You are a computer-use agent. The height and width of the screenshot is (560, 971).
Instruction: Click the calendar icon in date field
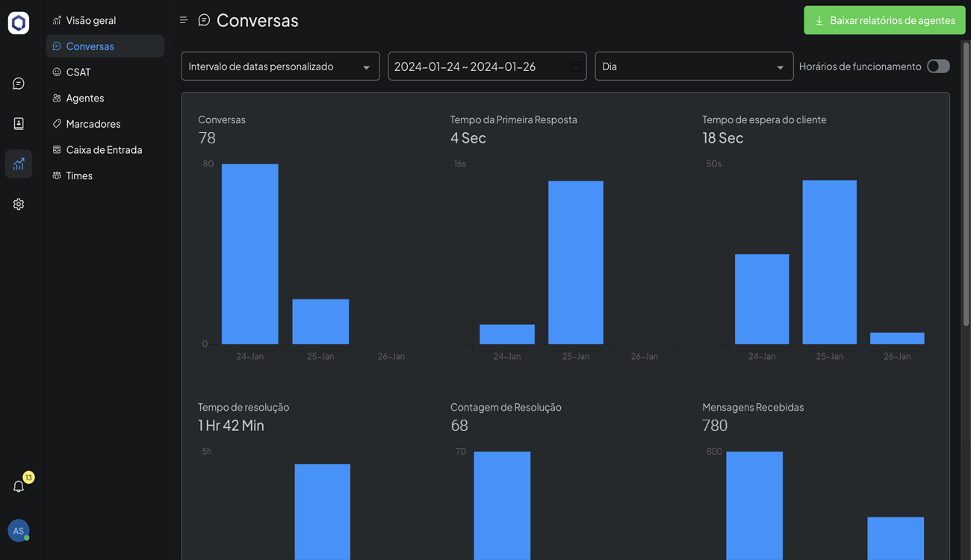pyautogui.click(x=576, y=66)
